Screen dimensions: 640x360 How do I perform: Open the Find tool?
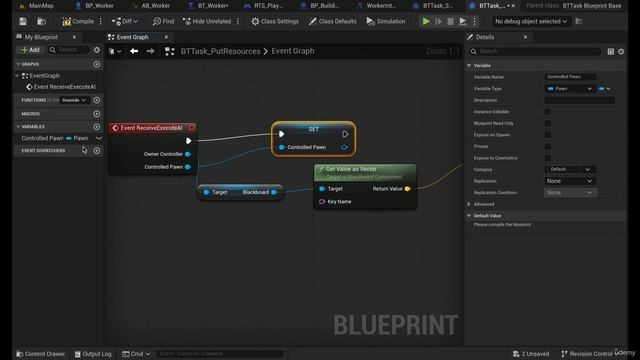tap(163, 21)
